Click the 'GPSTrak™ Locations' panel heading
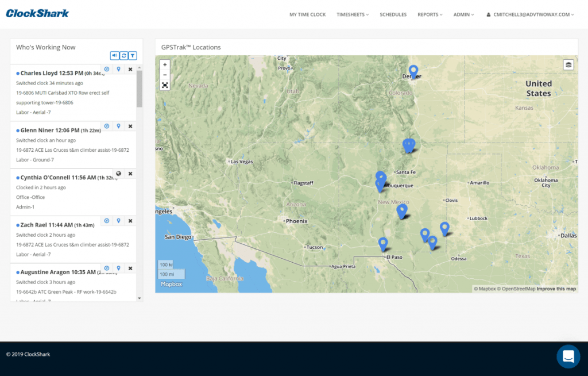Viewport: 588px width, 376px height. tap(191, 47)
